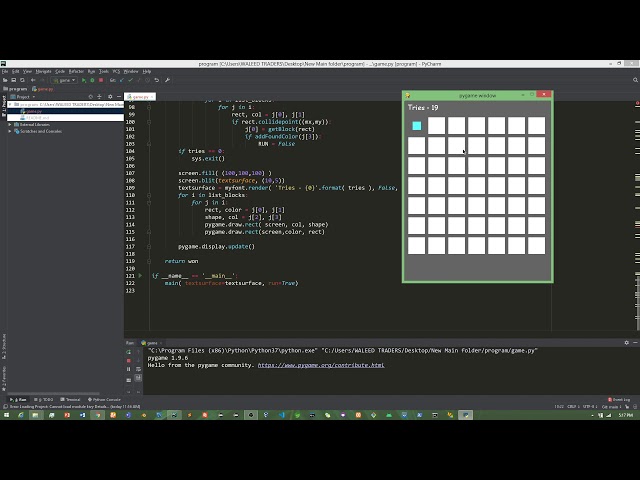
Task: Click the Save All toolbar icon
Action: (13, 80)
